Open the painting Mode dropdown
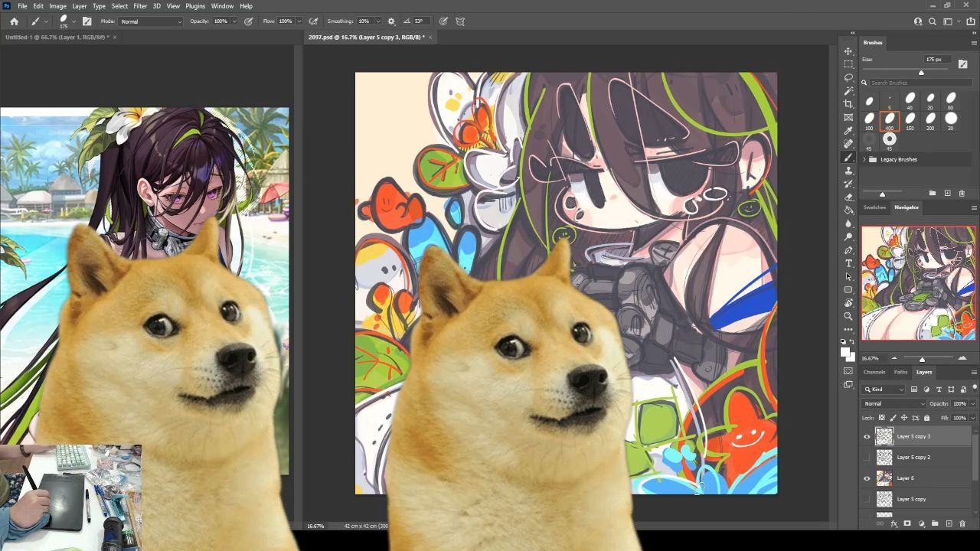The height and width of the screenshot is (551, 980). 151,21
